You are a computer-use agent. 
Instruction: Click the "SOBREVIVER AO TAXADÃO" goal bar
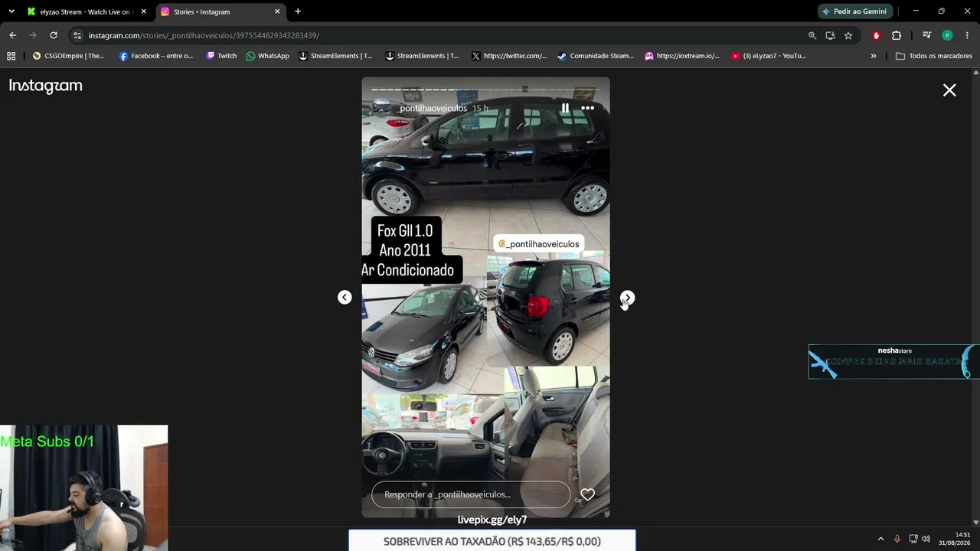click(x=492, y=541)
